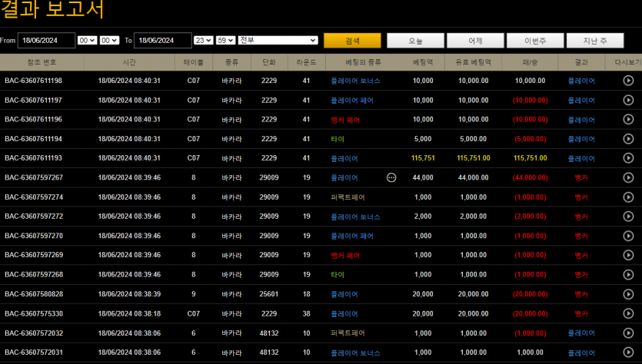Select round 25601 cell
Screen dimensions: 642x364
(269, 294)
